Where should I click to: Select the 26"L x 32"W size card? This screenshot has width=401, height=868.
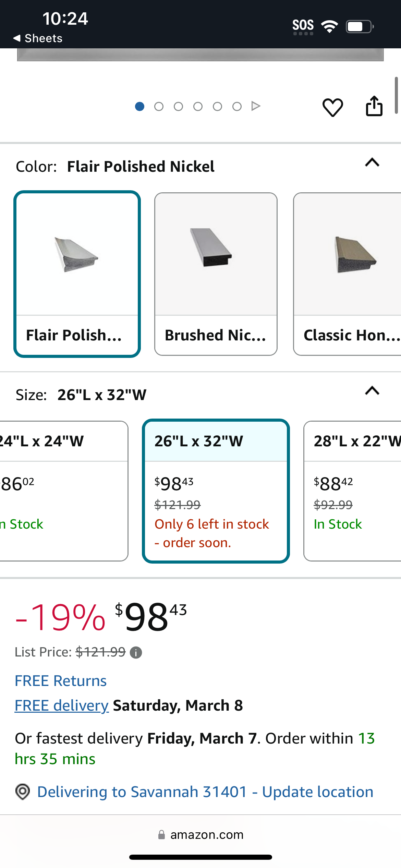click(216, 491)
